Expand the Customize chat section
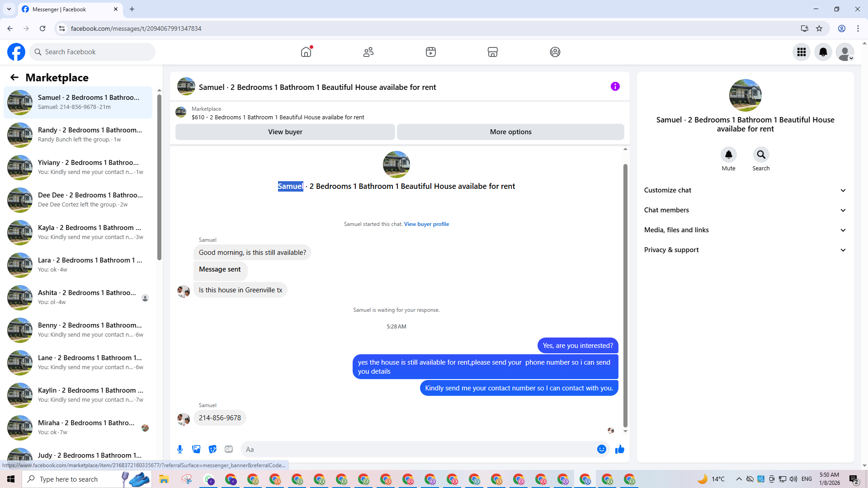 745,190
